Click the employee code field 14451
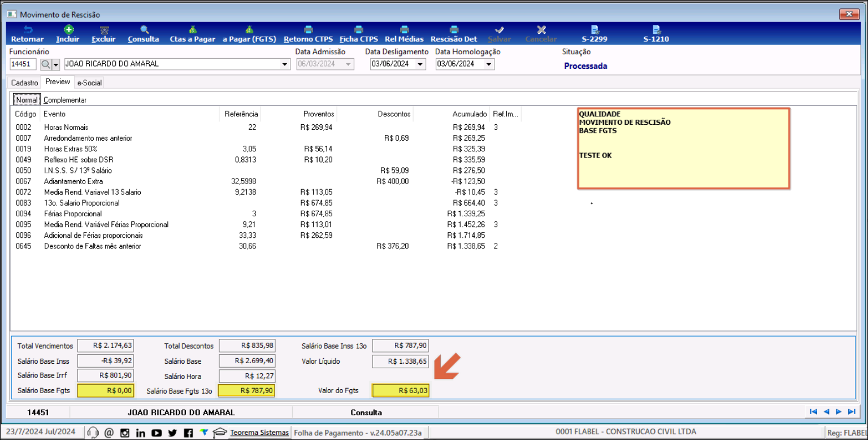Viewport: 868px width, 440px height. click(x=23, y=64)
